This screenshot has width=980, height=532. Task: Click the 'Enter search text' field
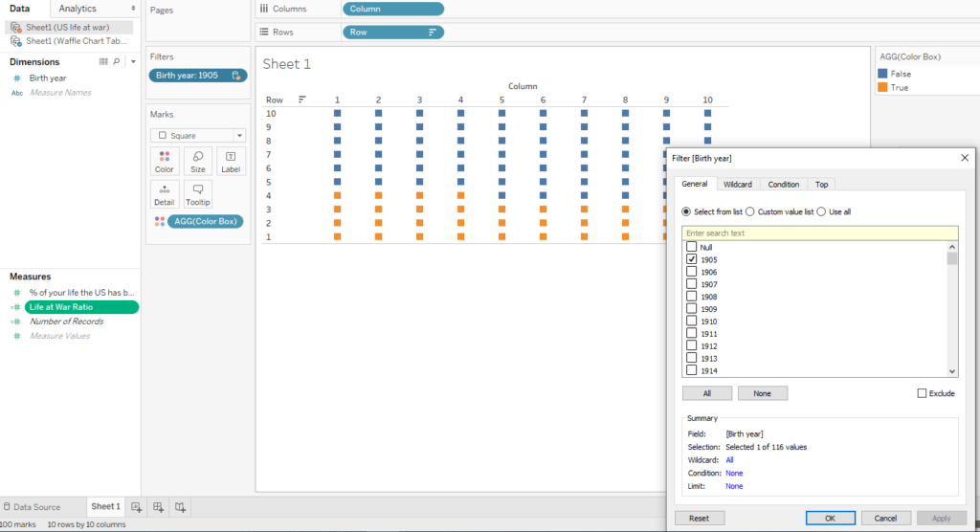(820, 233)
